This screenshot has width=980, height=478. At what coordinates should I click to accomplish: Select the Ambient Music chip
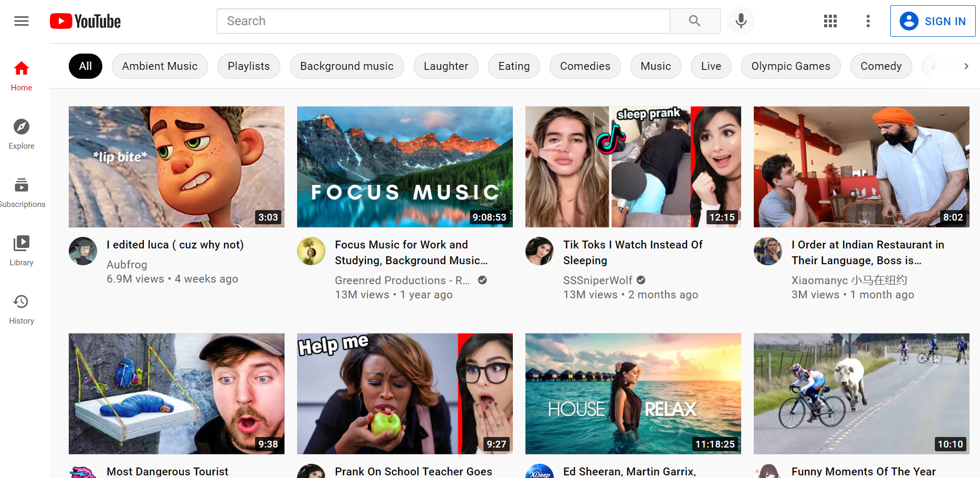click(160, 66)
